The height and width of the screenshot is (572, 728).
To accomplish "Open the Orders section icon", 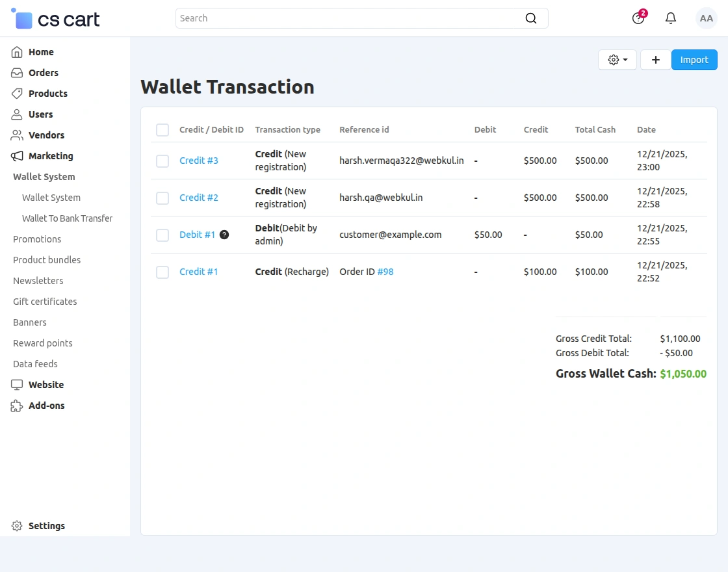I will [x=16, y=73].
